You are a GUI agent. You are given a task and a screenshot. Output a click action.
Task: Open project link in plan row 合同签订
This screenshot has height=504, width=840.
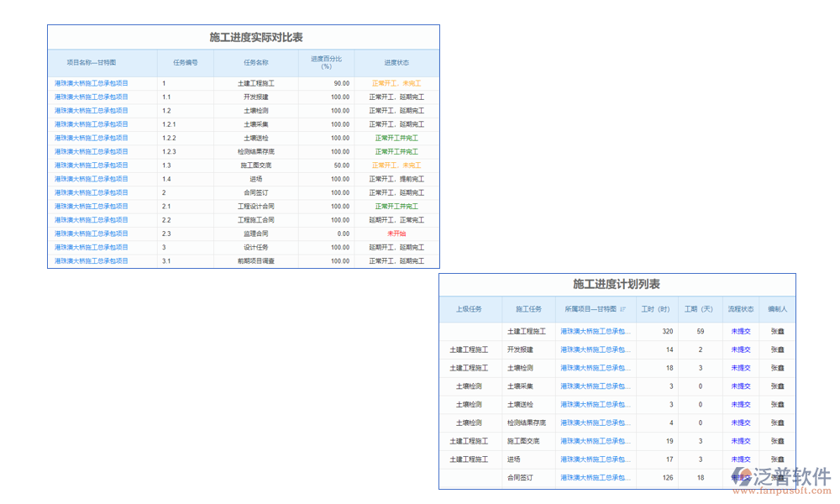(596, 478)
